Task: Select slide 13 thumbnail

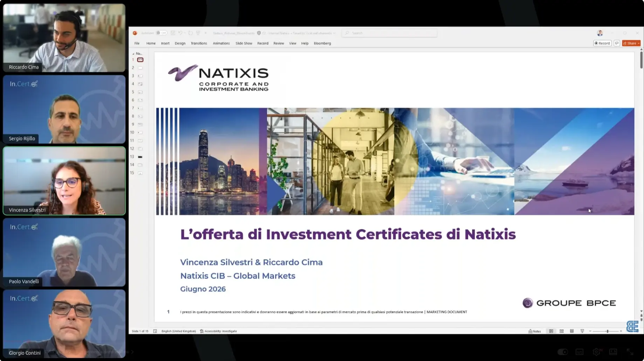Action: 140,157
